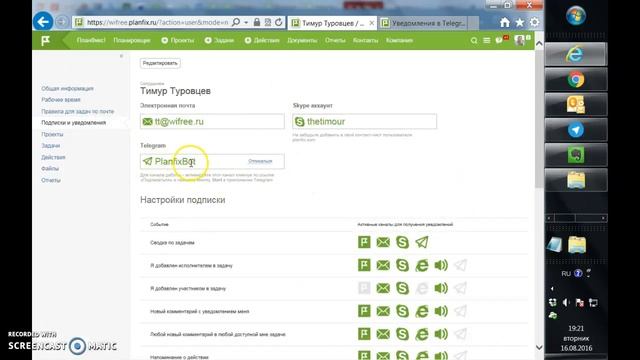
Task: Click Planfix icon in «Новый комментарий с уведомлением меня» row
Action: pyautogui.click(x=364, y=311)
